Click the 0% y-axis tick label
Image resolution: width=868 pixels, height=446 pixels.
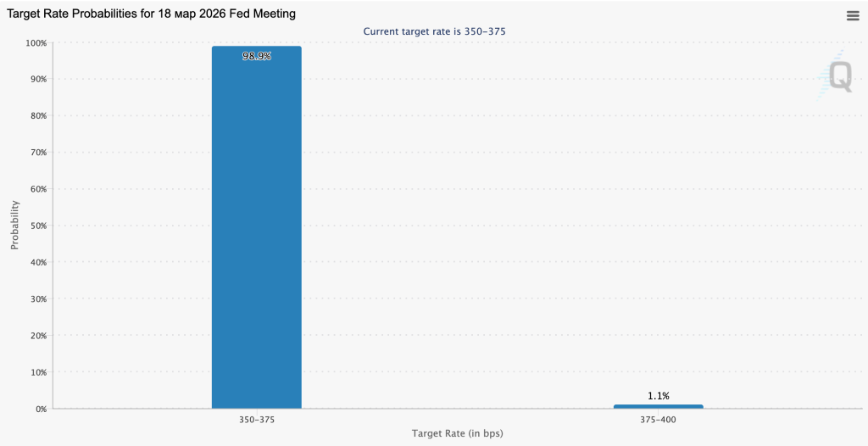tap(39, 409)
